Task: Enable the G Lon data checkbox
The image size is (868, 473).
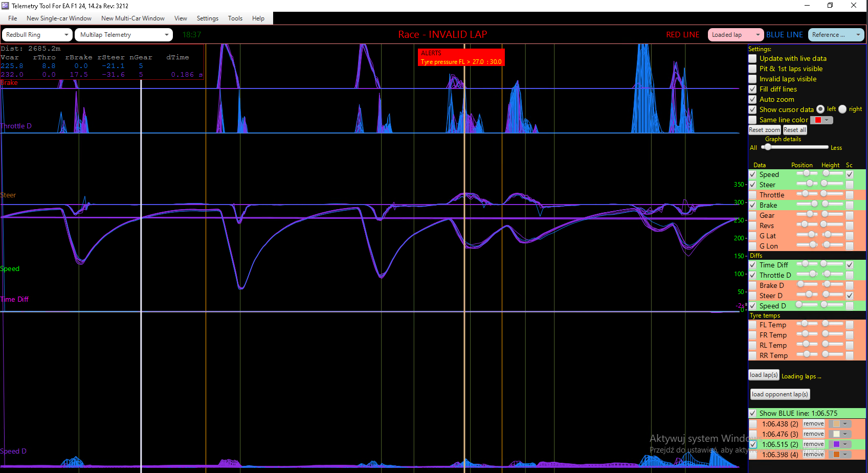Action: point(752,246)
